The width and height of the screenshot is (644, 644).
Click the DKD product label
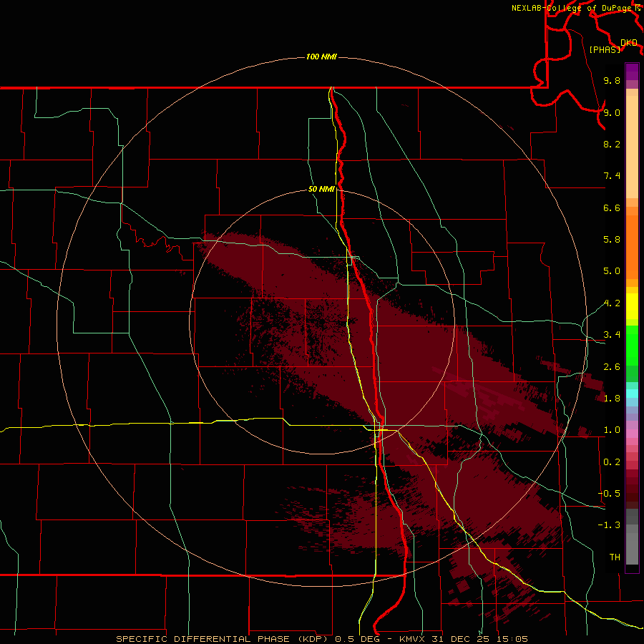click(629, 43)
